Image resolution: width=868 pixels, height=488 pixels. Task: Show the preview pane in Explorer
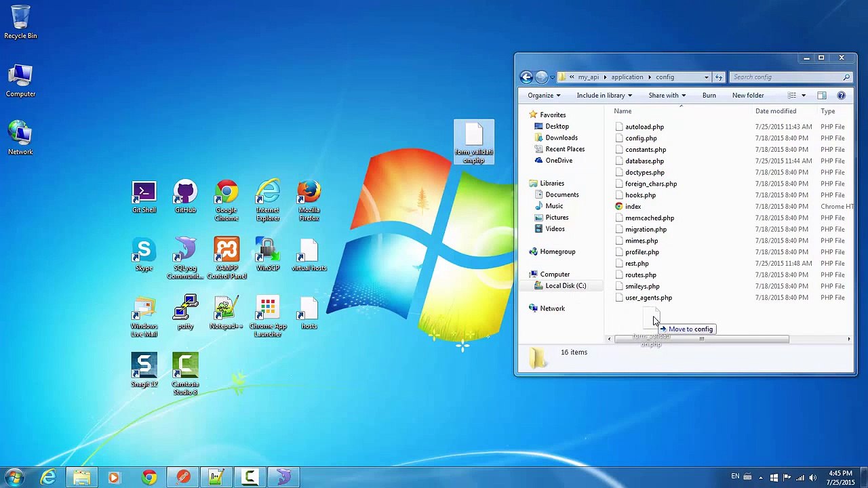tap(822, 96)
